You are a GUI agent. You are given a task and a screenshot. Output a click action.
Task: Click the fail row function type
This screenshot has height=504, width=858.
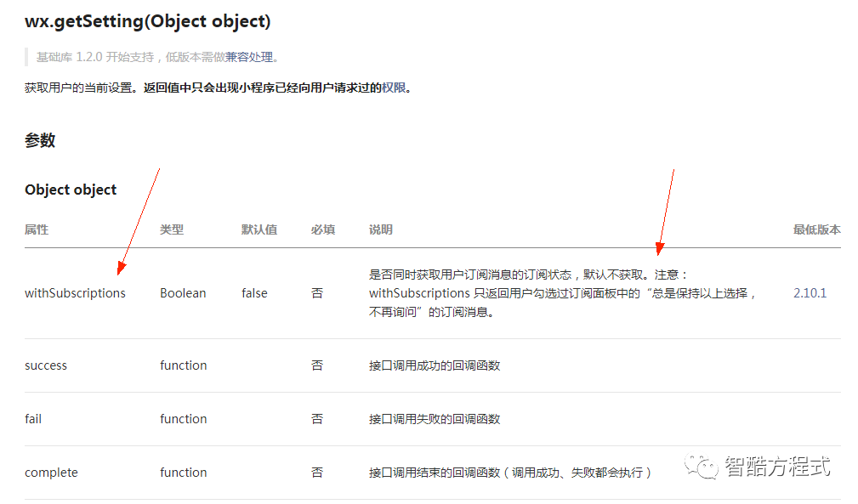click(183, 418)
